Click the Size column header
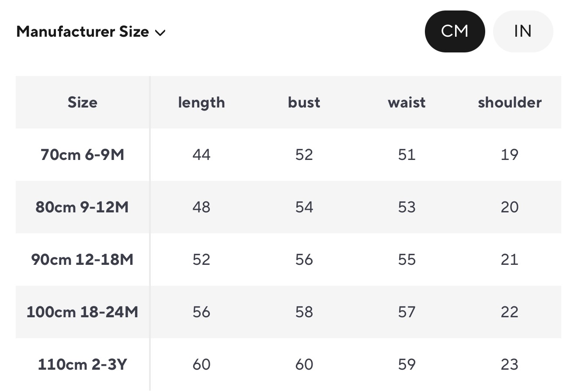Image resolution: width=577 pixels, height=392 pixels. 83,102
